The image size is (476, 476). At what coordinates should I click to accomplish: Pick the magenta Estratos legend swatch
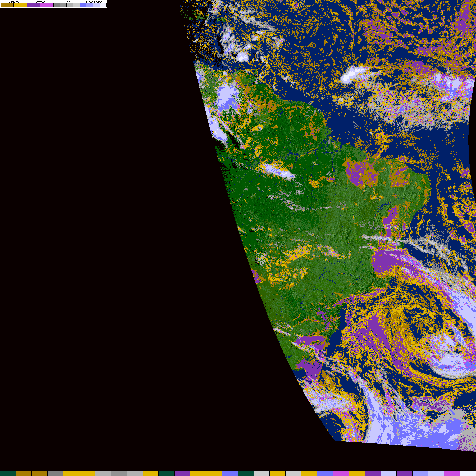point(47,5)
